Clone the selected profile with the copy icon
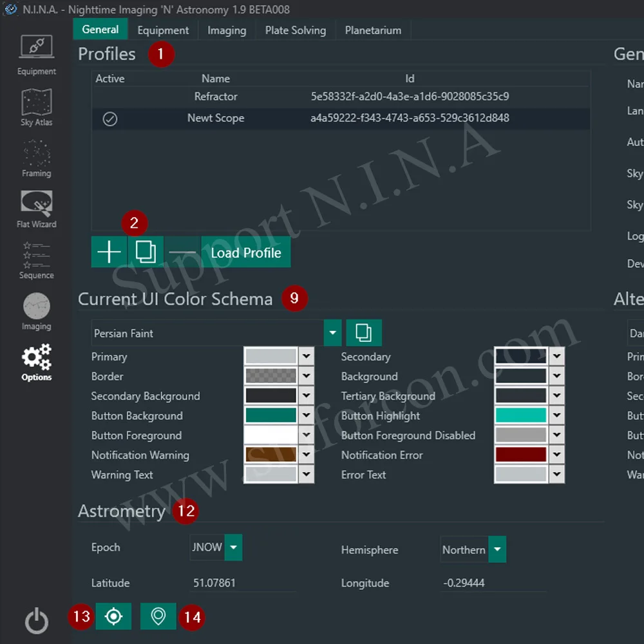The height and width of the screenshot is (644, 644). [x=146, y=252]
